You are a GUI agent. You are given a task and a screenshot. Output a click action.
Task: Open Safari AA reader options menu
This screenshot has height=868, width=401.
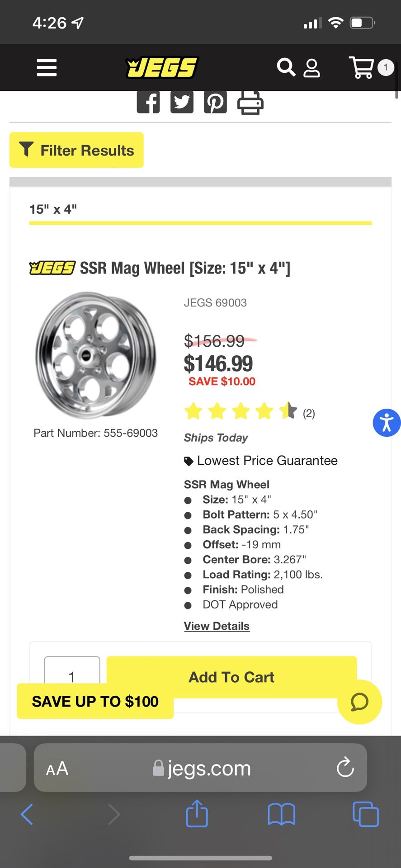pyautogui.click(x=57, y=768)
